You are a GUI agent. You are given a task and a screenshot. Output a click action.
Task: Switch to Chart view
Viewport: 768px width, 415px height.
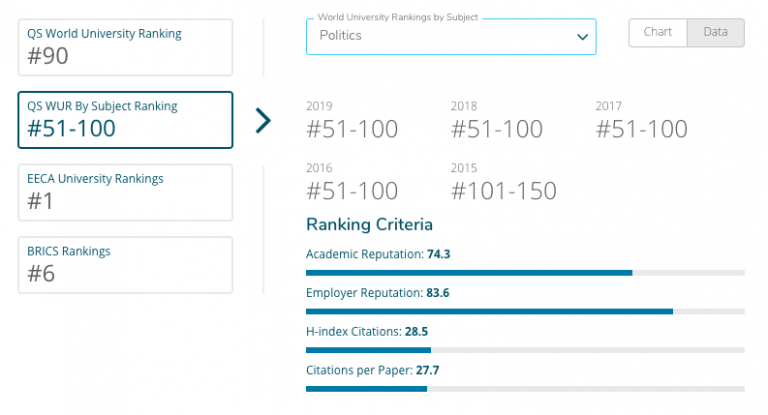pos(658,32)
